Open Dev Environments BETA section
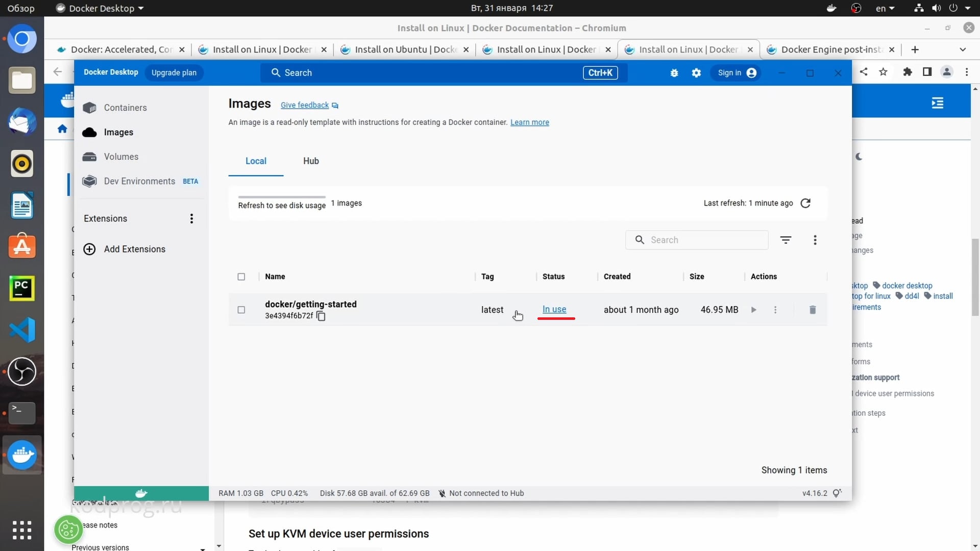The image size is (980, 551). pos(139,181)
